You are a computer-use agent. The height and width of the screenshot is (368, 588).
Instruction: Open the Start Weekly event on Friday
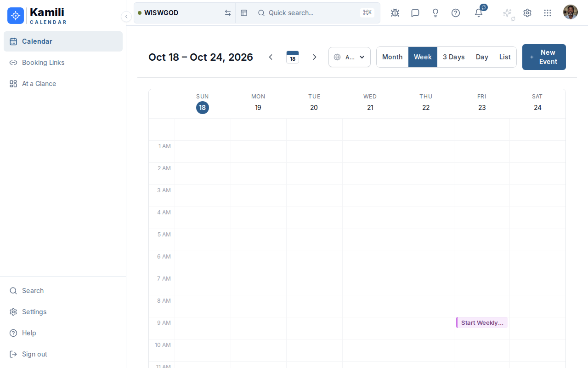pos(482,323)
